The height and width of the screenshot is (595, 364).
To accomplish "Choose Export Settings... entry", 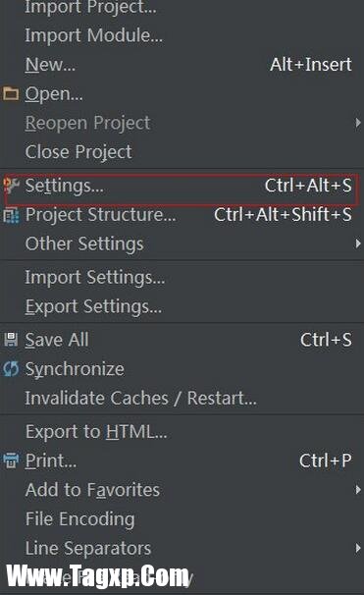I will coord(182,306).
